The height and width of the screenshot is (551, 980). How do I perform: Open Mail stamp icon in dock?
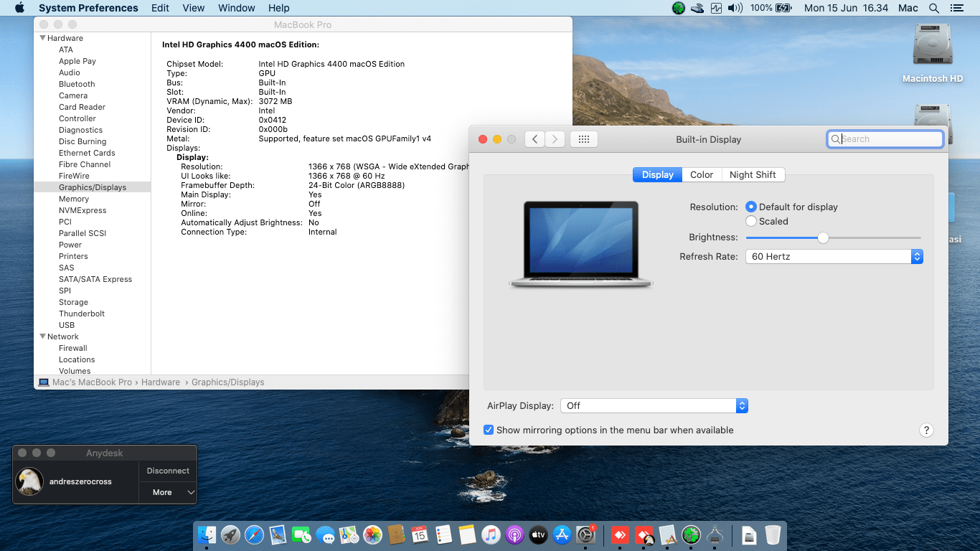coord(278,534)
